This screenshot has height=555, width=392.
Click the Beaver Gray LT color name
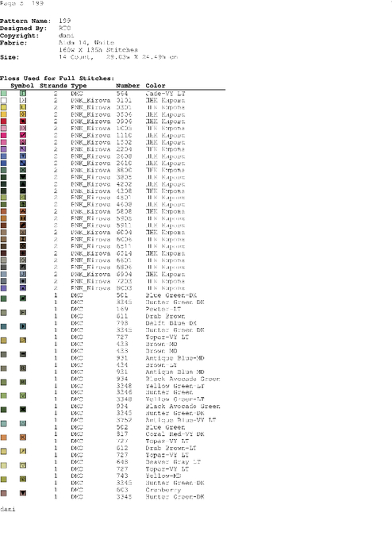point(173,462)
